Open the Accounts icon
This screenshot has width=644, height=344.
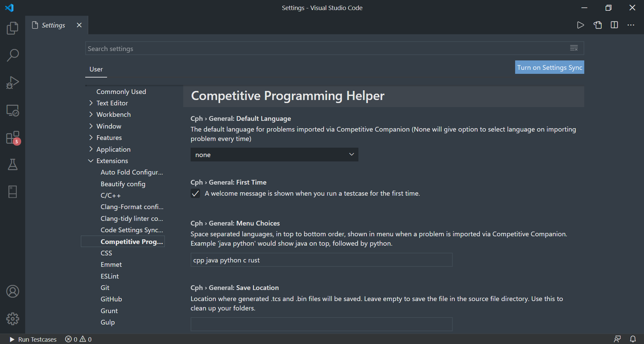tap(12, 291)
